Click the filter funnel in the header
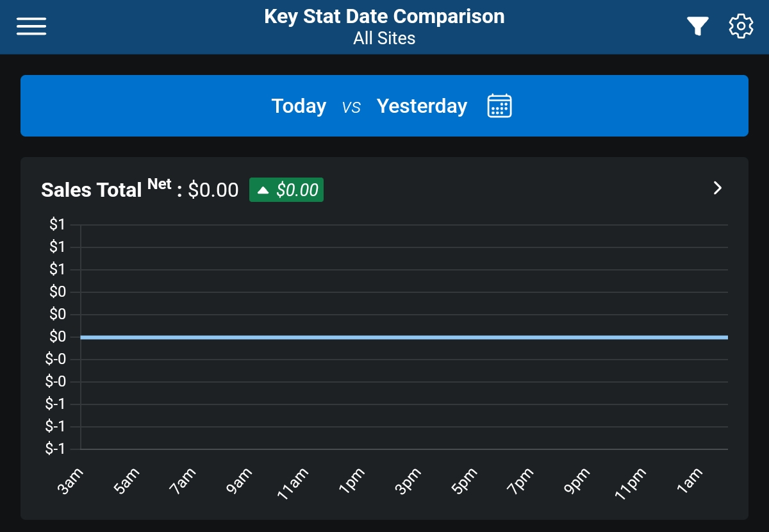 (697, 26)
